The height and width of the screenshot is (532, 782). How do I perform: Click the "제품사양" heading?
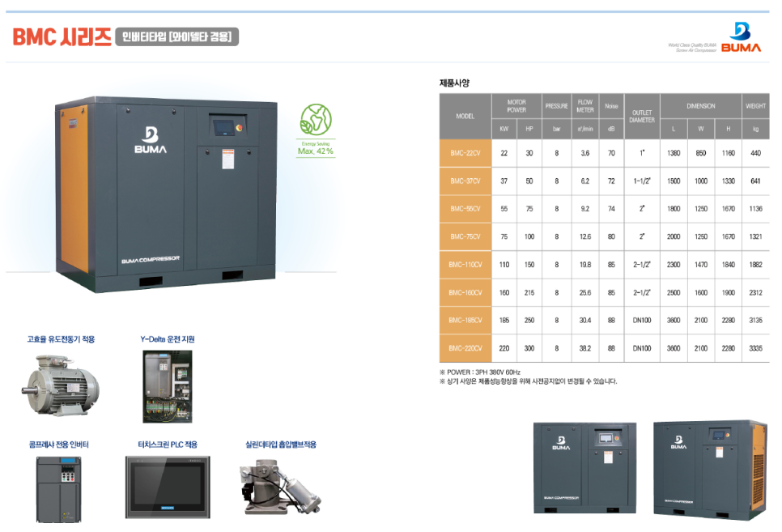click(454, 83)
